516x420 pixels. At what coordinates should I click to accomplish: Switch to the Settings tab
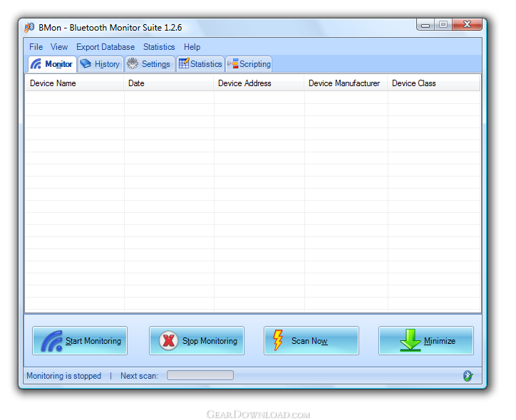150,64
